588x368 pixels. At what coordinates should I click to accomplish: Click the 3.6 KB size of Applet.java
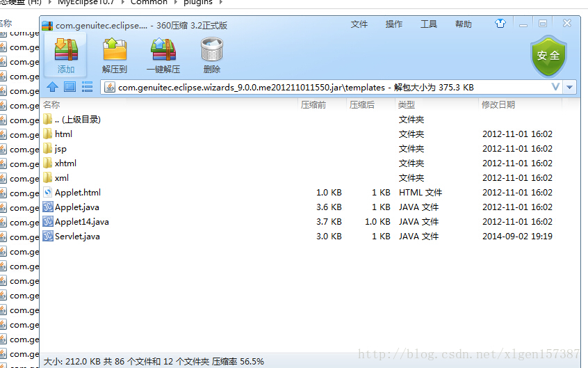click(x=329, y=207)
